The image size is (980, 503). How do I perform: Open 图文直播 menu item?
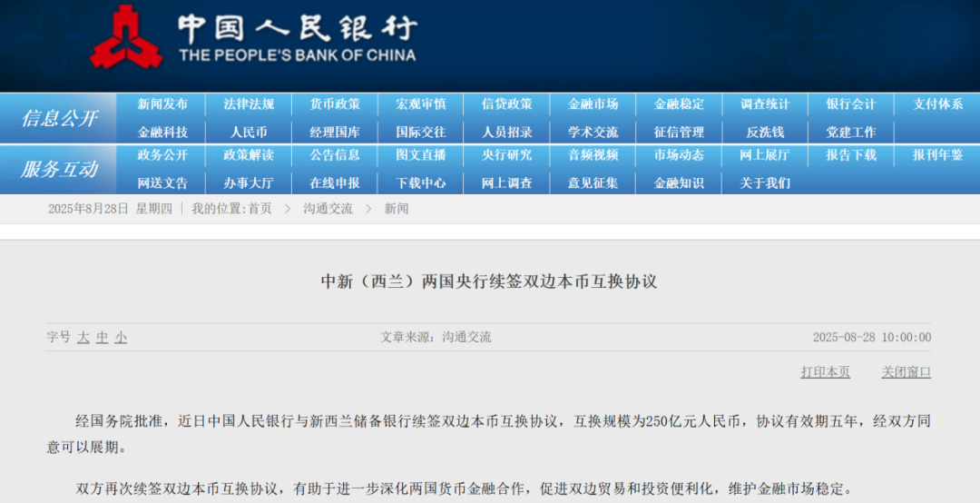(421, 155)
